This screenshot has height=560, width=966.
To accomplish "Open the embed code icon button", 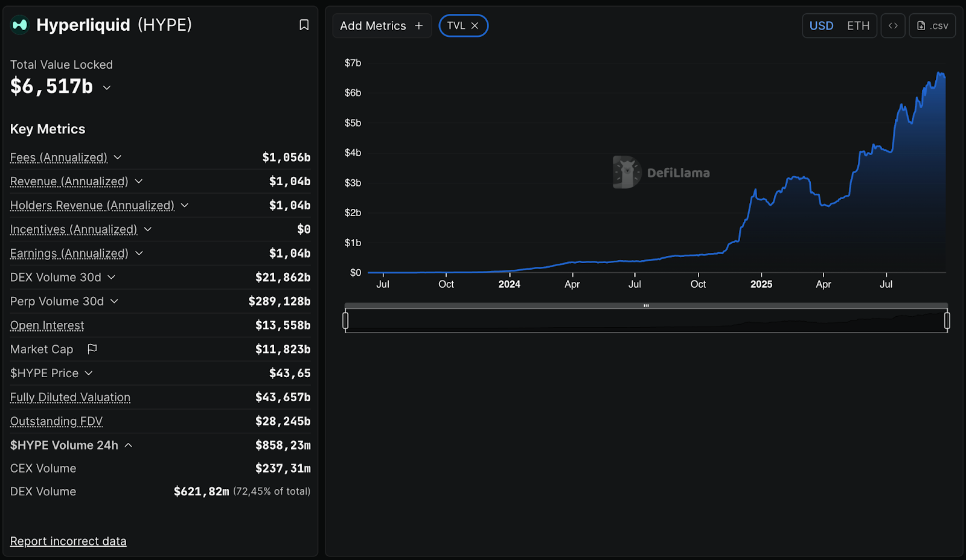I will click(893, 26).
